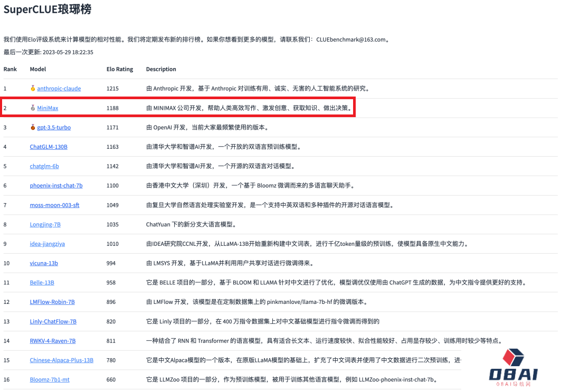Visit the Linly-ChatFlow-7B link
Image resolution: width=570 pixels, height=392 pixels.
coord(53,321)
